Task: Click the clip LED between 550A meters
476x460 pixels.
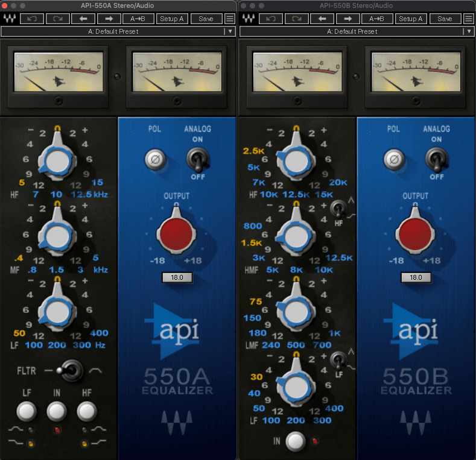Action: coord(118,77)
